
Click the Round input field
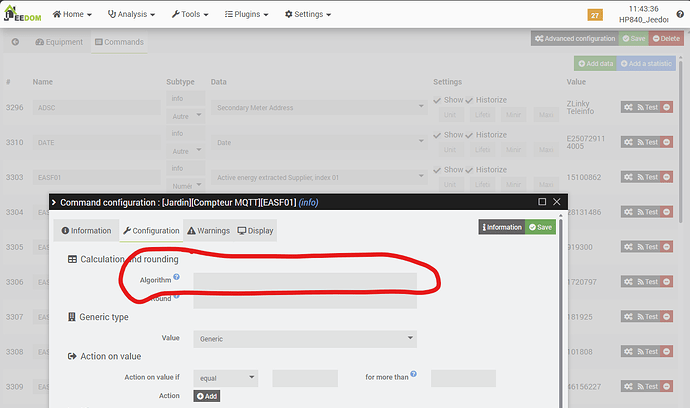(305, 300)
